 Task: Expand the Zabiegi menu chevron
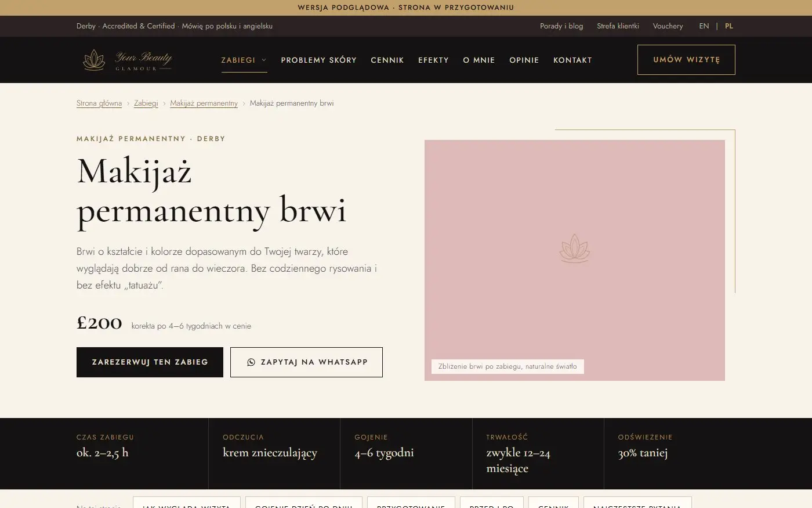(264, 60)
